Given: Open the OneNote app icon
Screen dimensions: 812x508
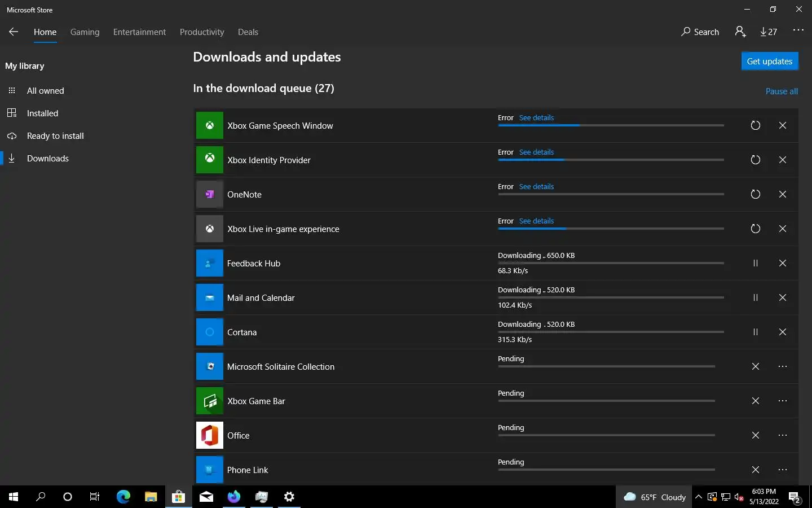Looking at the screenshot, I should pos(210,194).
